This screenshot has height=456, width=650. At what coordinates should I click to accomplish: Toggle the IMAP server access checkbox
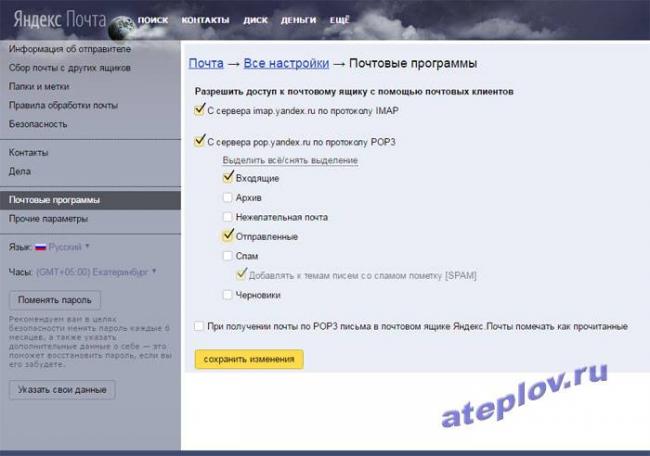pos(199,110)
